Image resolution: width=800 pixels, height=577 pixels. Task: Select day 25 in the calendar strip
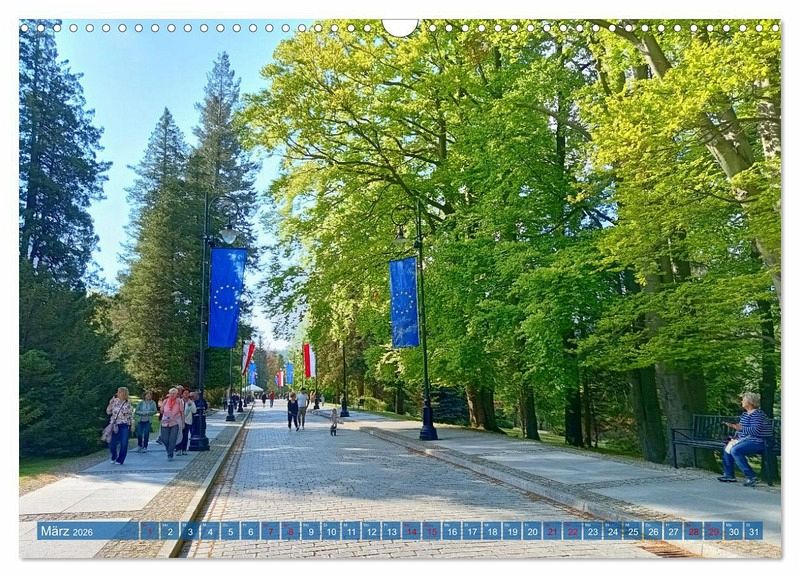point(633,531)
